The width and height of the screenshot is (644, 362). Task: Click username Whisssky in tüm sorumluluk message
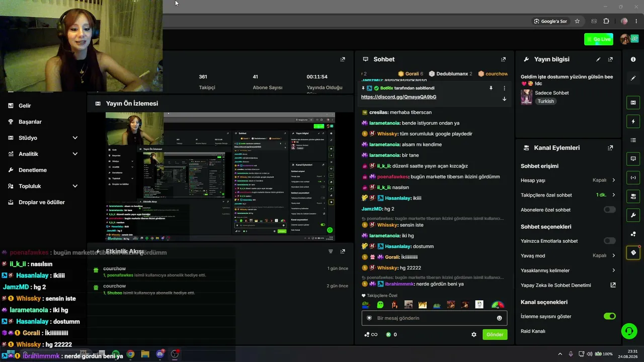[387, 134]
